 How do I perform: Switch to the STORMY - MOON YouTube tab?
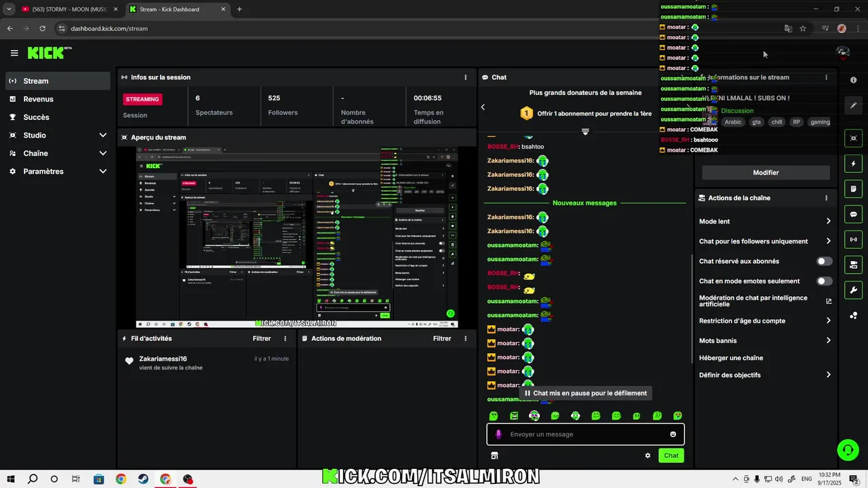(68, 9)
